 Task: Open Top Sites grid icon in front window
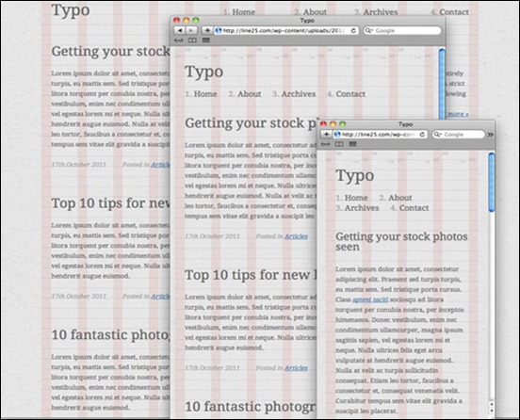click(352, 144)
